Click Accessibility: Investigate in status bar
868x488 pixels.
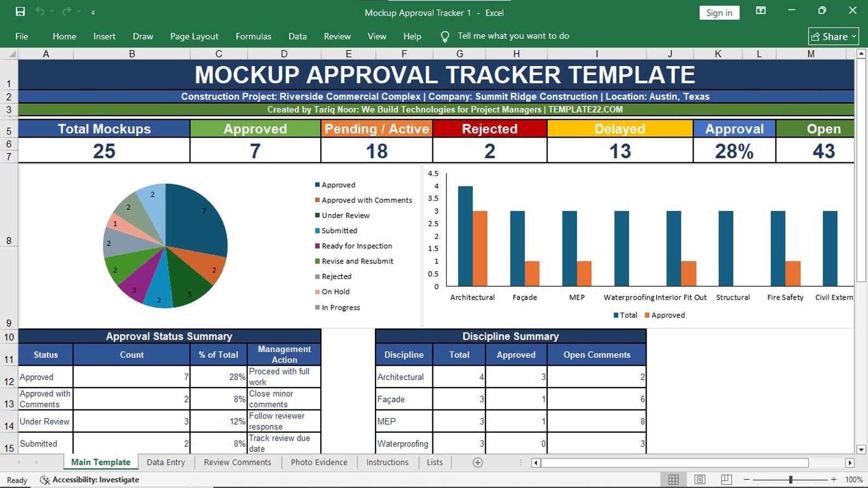tap(90, 480)
